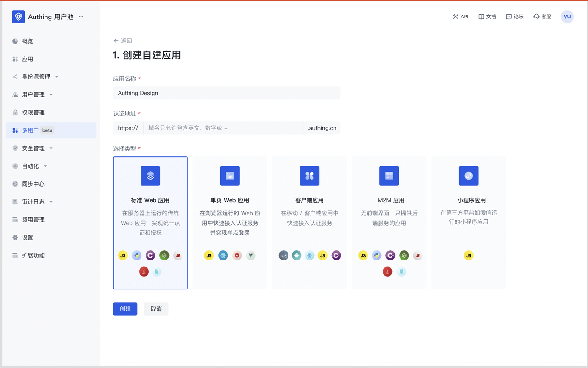The height and width of the screenshot is (368, 588).
Task: Click the 设置 gear icon in sidebar
Action: coord(15,238)
